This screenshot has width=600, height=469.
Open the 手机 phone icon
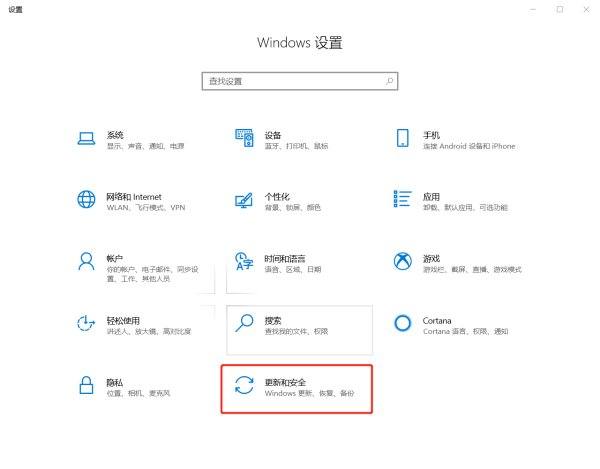[x=403, y=138]
